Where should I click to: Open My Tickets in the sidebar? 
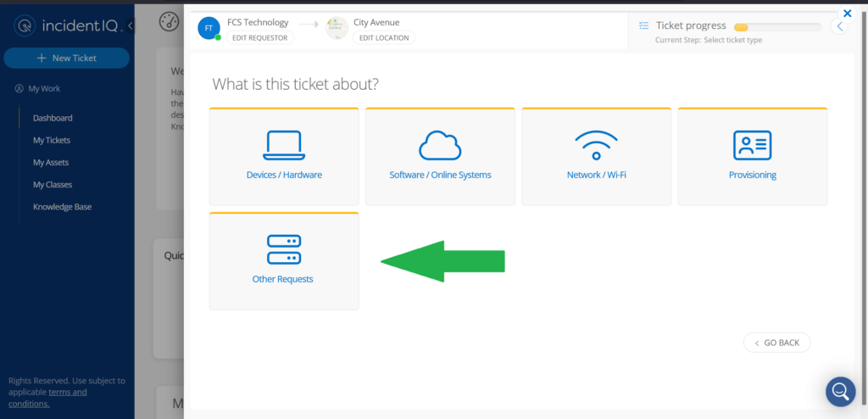coord(52,140)
